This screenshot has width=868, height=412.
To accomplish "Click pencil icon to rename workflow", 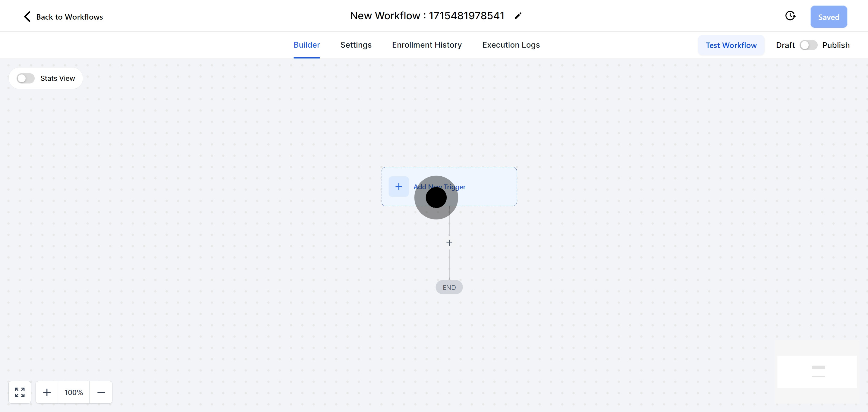I will click(x=518, y=16).
